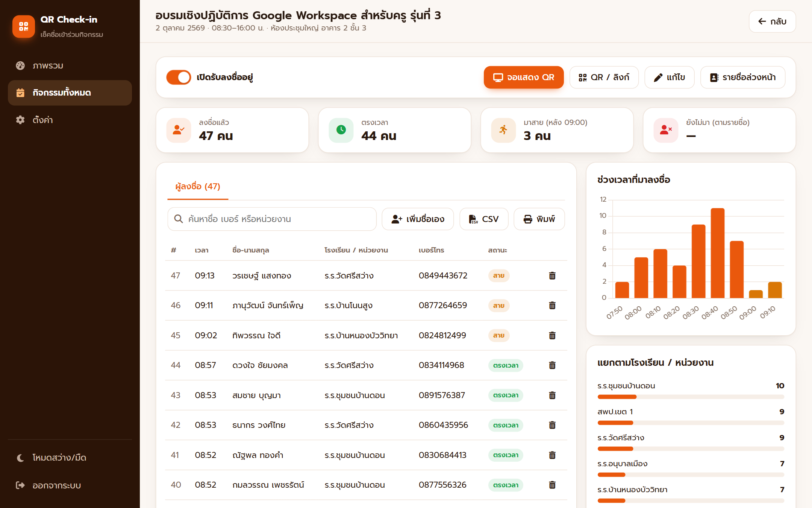Open กิจกรรมทั้งหมด in the sidebar
The image size is (812, 508).
pyautogui.click(x=70, y=93)
